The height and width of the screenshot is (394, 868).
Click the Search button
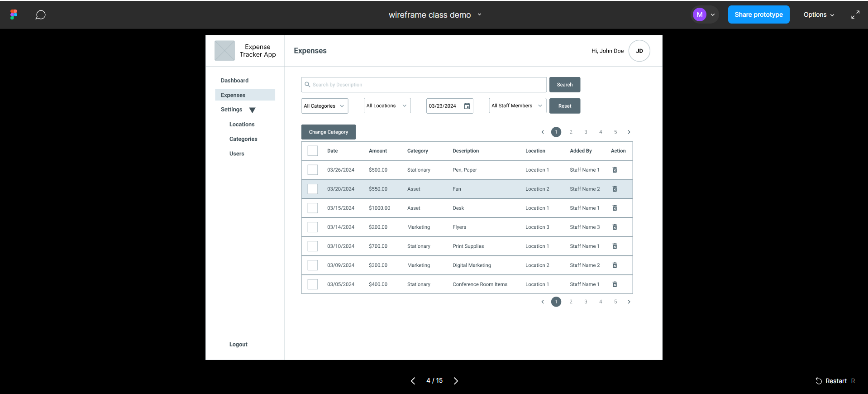click(565, 85)
